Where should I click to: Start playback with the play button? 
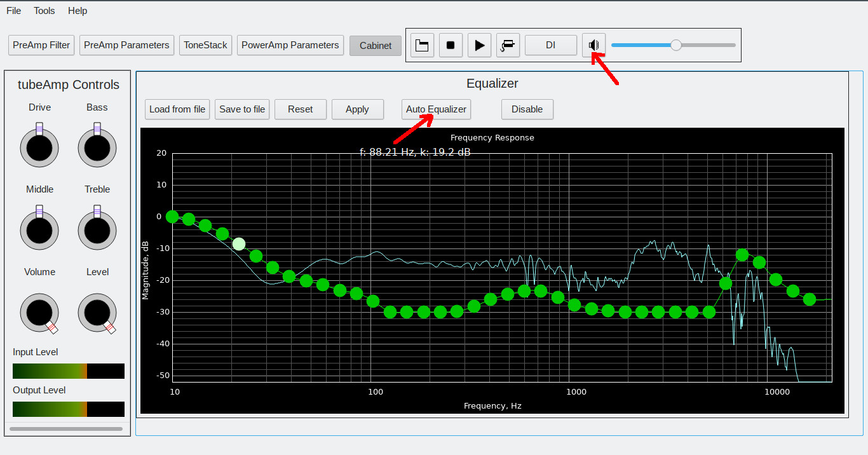pyautogui.click(x=480, y=45)
